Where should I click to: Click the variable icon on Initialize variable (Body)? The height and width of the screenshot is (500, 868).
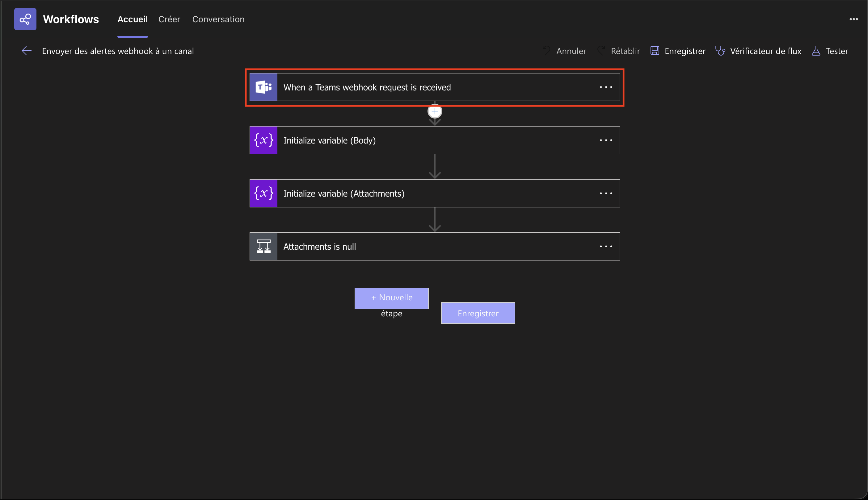click(x=263, y=140)
